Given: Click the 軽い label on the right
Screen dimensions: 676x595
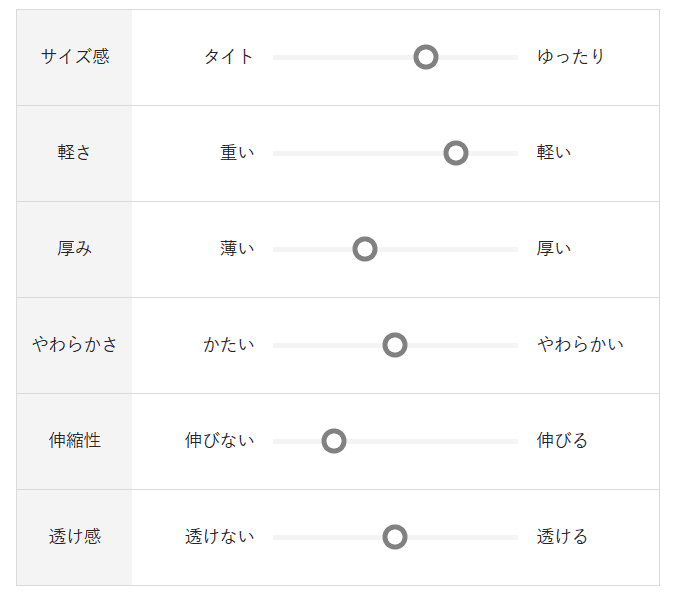Looking at the screenshot, I should point(554,153).
